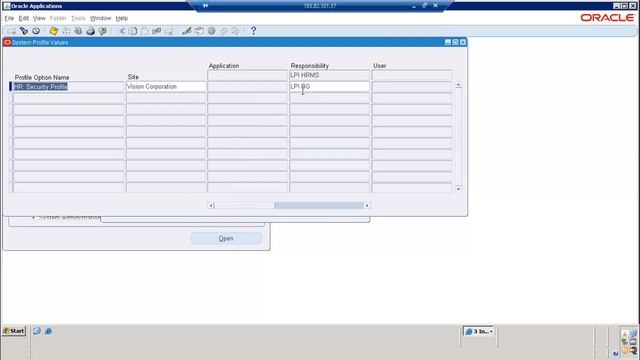Click the Attachments paperclip icon
This screenshot has height=360, width=640.
click(224, 31)
